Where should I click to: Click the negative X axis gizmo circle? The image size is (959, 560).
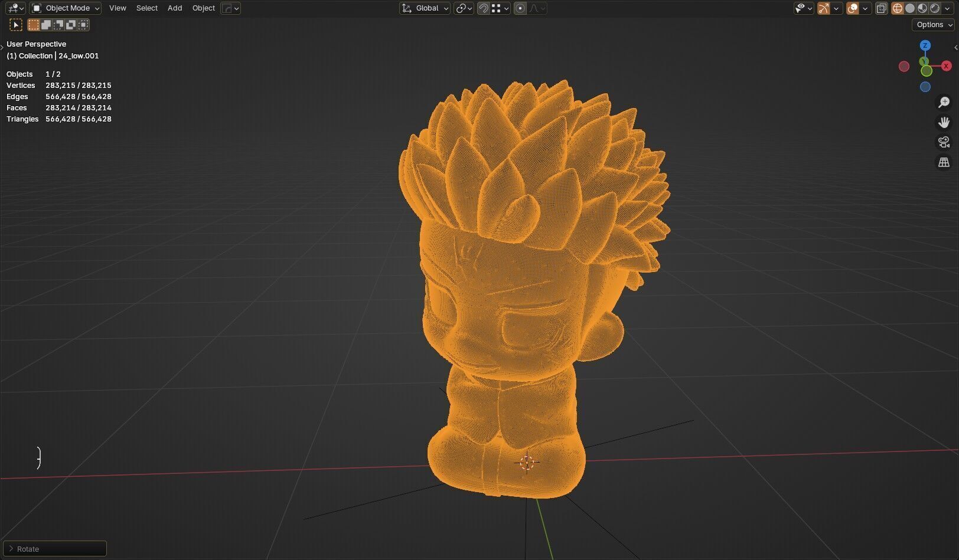click(904, 67)
